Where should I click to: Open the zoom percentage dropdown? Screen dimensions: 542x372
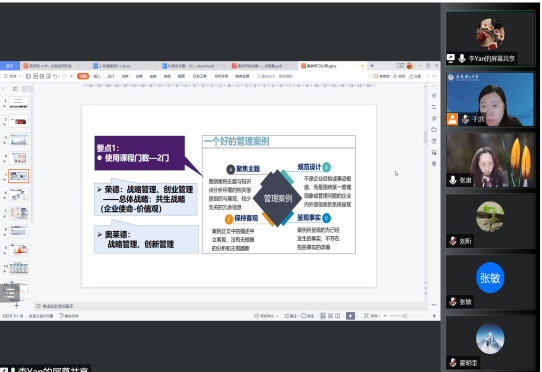tap(375, 316)
